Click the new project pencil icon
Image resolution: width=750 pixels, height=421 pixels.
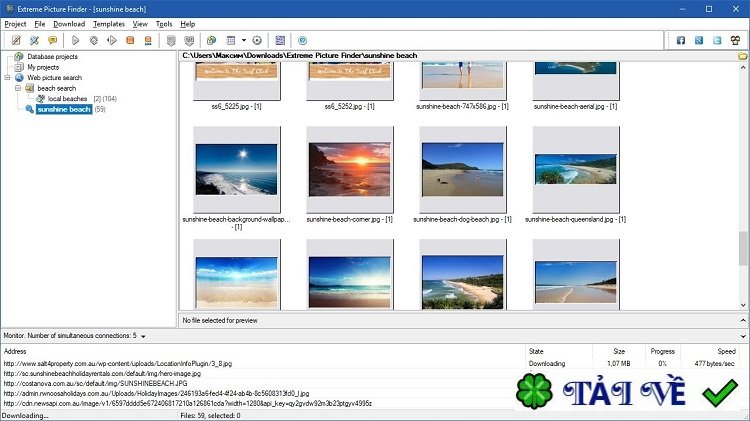tap(16, 41)
